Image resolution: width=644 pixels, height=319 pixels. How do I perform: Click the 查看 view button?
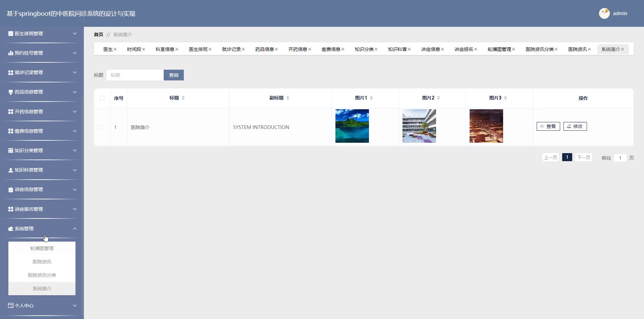pyautogui.click(x=548, y=126)
